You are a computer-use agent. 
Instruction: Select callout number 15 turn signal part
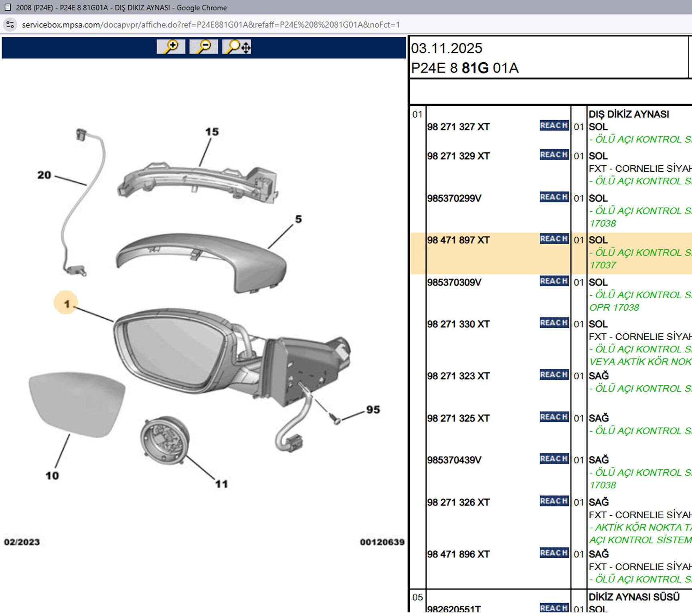[212, 132]
